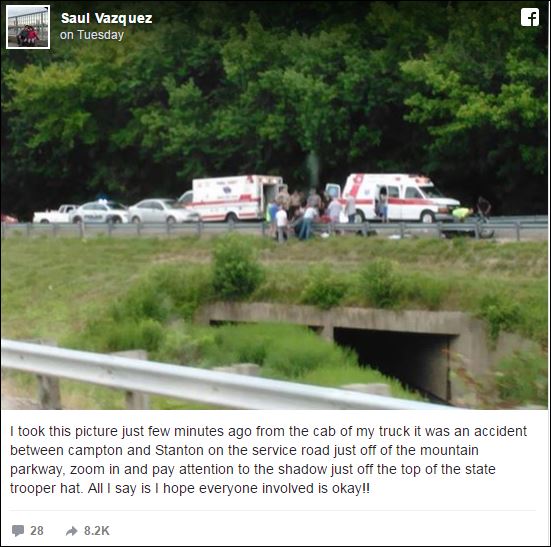Click the dark concrete culvert opening
551x547 pixels.
391,363
